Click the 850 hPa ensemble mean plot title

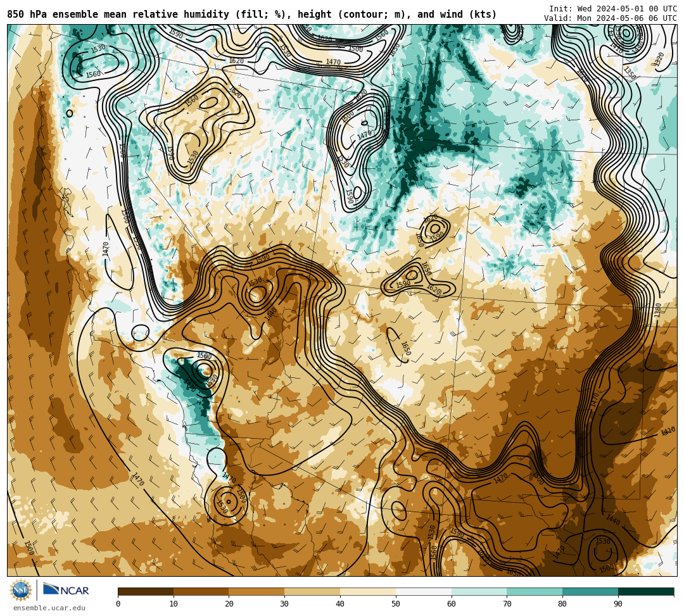pyautogui.click(x=252, y=15)
